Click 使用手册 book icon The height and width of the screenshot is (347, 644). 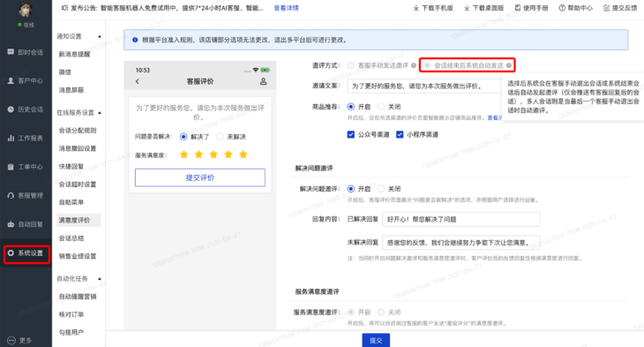tap(518, 8)
